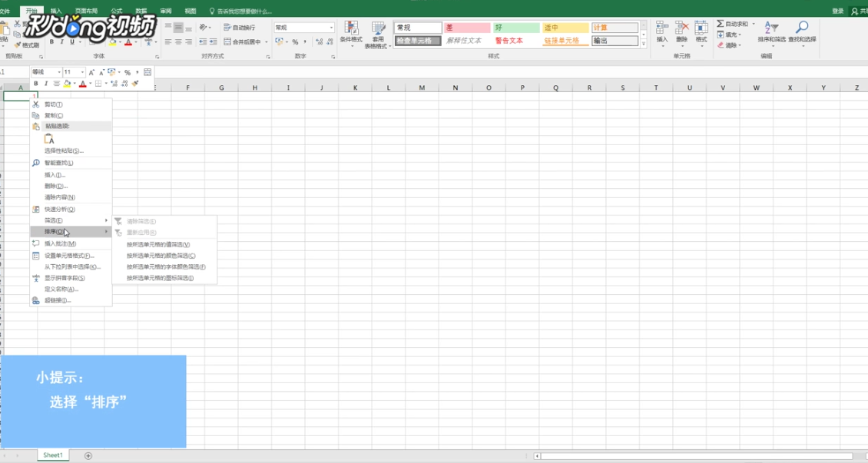Open format as table (套用表格格式)
868x463 pixels.
[x=378, y=35]
